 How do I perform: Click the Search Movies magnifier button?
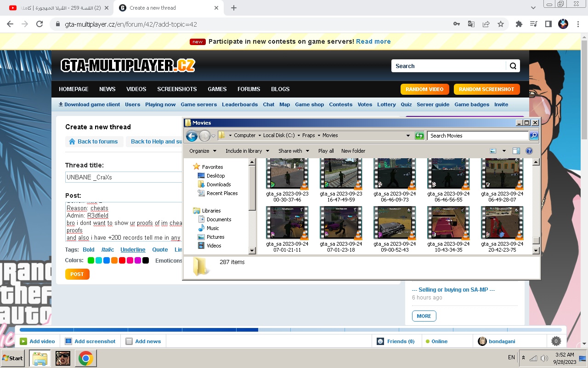533,135
